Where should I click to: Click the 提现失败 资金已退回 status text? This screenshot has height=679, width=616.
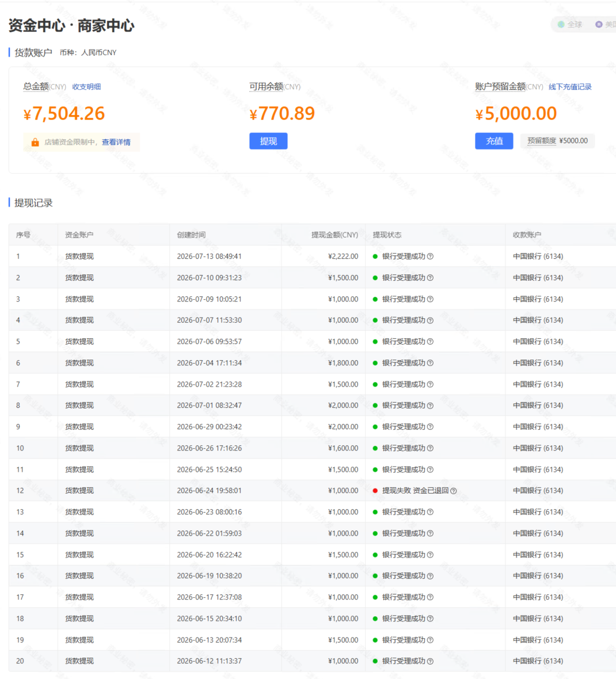click(415, 491)
